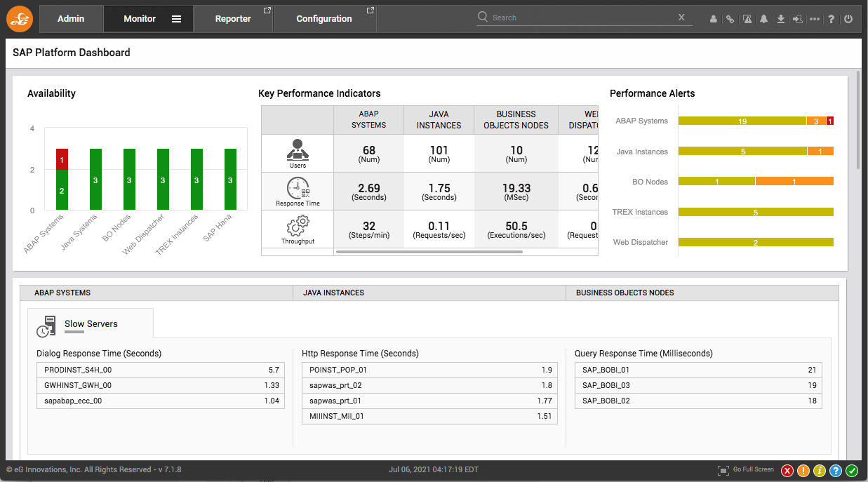Click Java Instances orange alert segment

820,151
